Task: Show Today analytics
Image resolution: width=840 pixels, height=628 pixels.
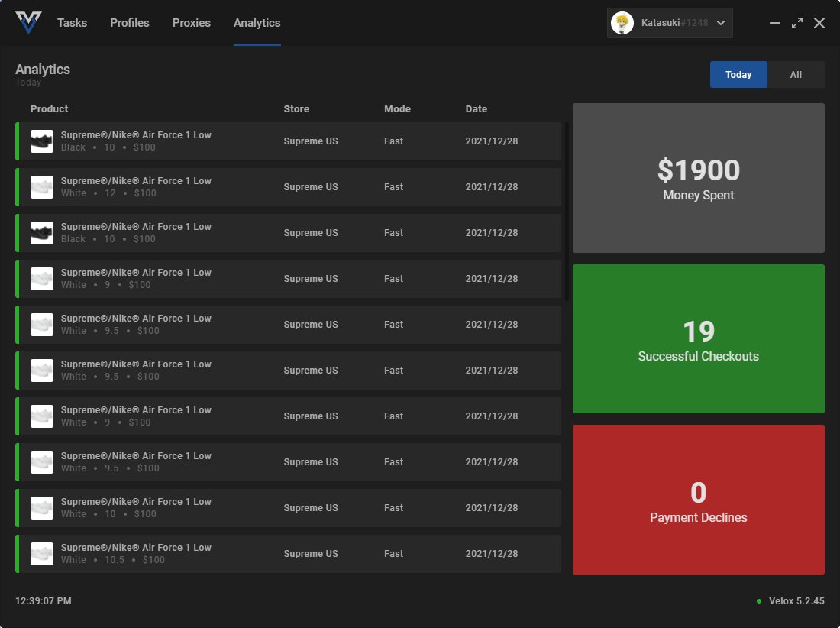Action: tap(738, 74)
